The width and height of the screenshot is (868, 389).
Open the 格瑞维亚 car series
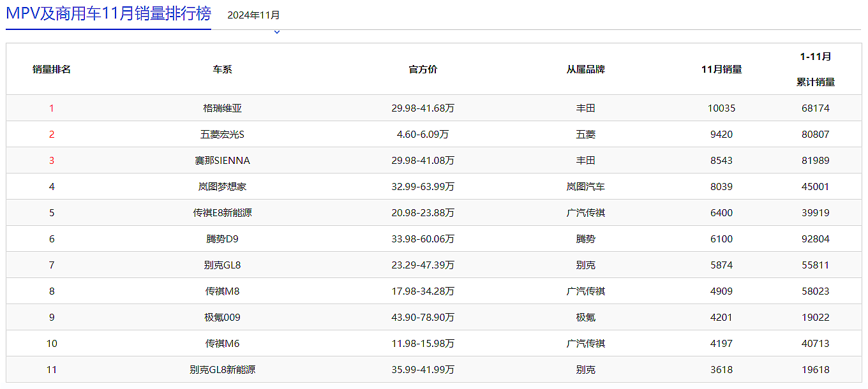click(223, 108)
